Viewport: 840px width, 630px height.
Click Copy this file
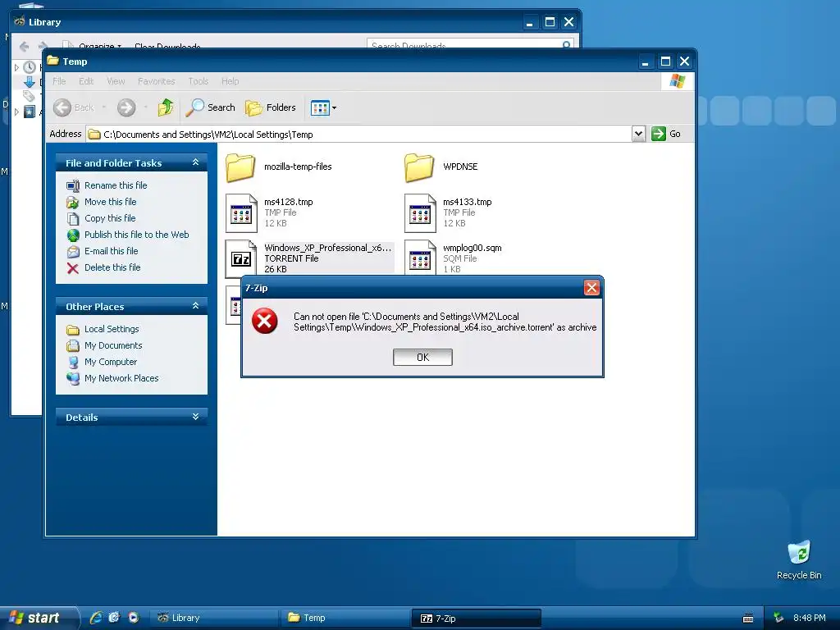tap(110, 218)
